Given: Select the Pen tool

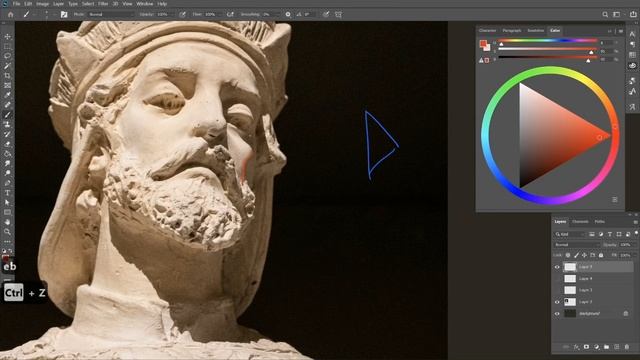Looking at the screenshot, I should click(x=7, y=183).
